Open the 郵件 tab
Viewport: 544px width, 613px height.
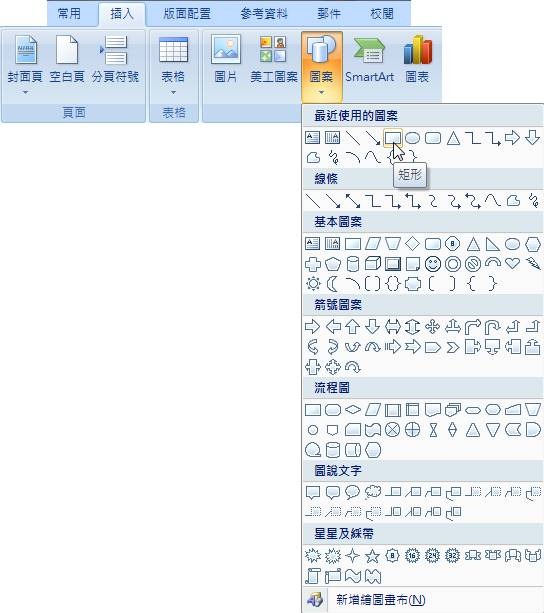click(x=329, y=14)
